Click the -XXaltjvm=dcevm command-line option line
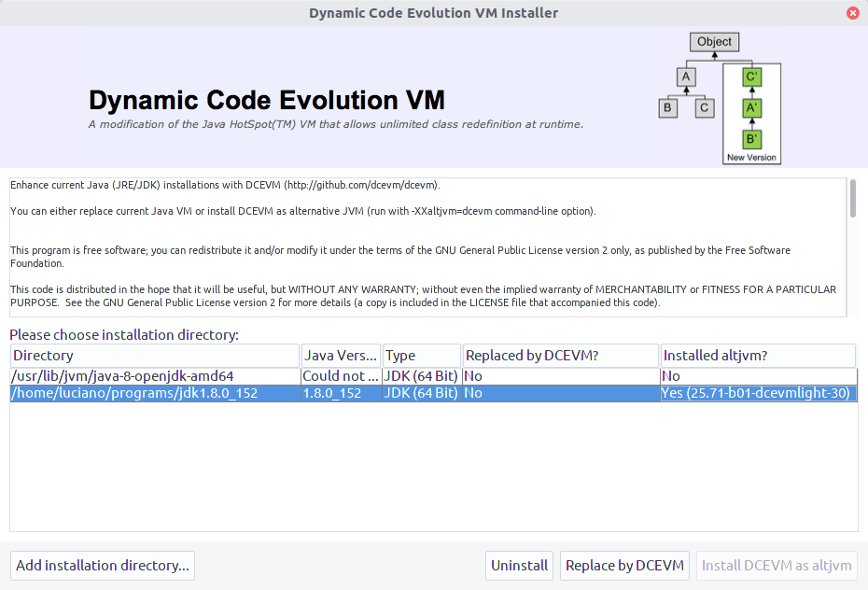The image size is (868, 590). pos(302,211)
